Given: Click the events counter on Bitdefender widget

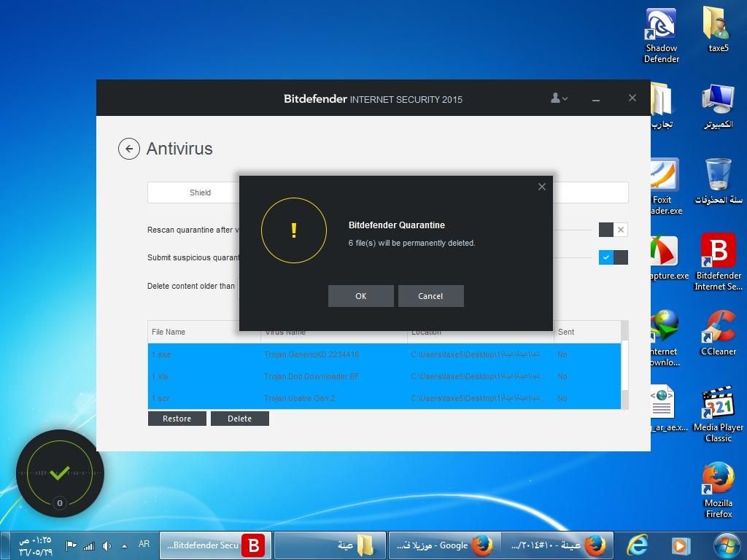Looking at the screenshot, I should (x=60, y=503).
